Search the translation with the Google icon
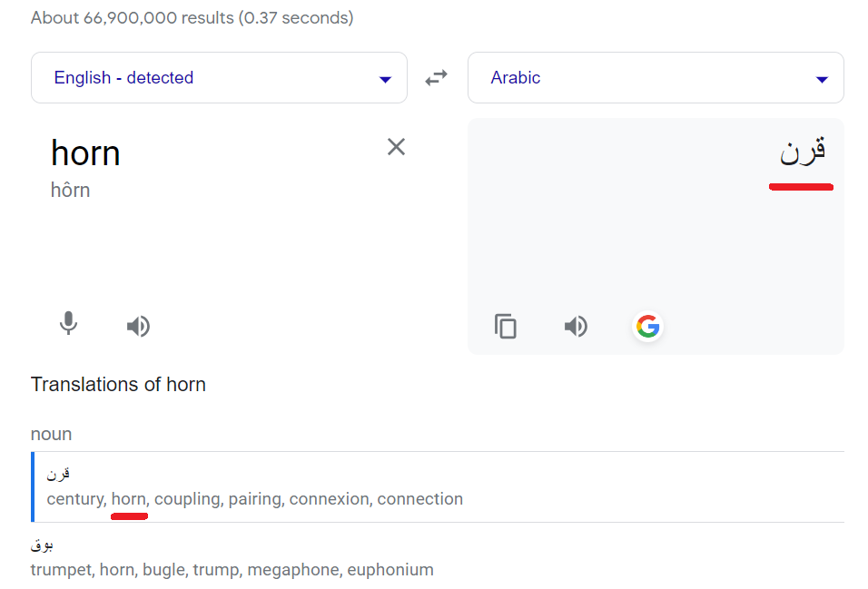This screenshot has height=589, width=868. 647,326
